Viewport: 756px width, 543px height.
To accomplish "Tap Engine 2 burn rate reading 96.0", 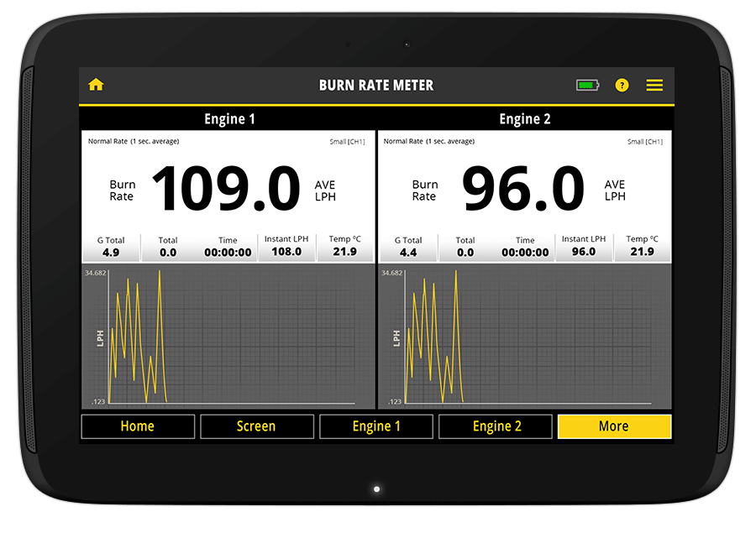I will click(x=522, y=190).
